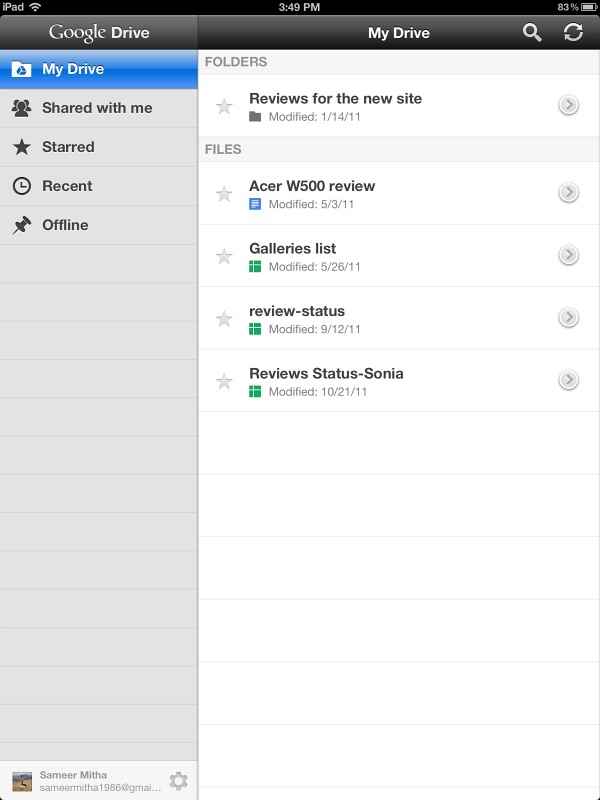600x800 pixels.
Task: Click the Modified: 9/12/11 date text
Action: (315, 329)
